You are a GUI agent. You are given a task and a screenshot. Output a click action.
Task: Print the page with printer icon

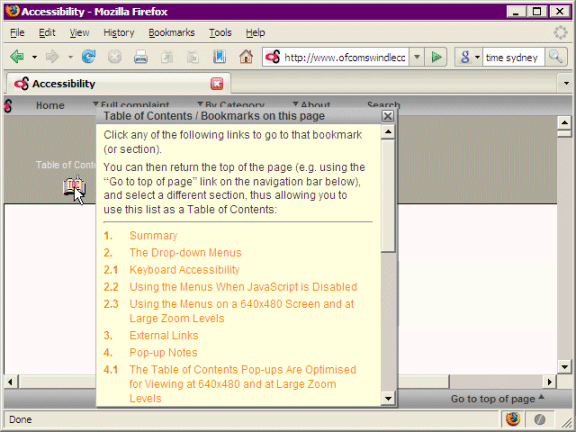click(141, 57)
